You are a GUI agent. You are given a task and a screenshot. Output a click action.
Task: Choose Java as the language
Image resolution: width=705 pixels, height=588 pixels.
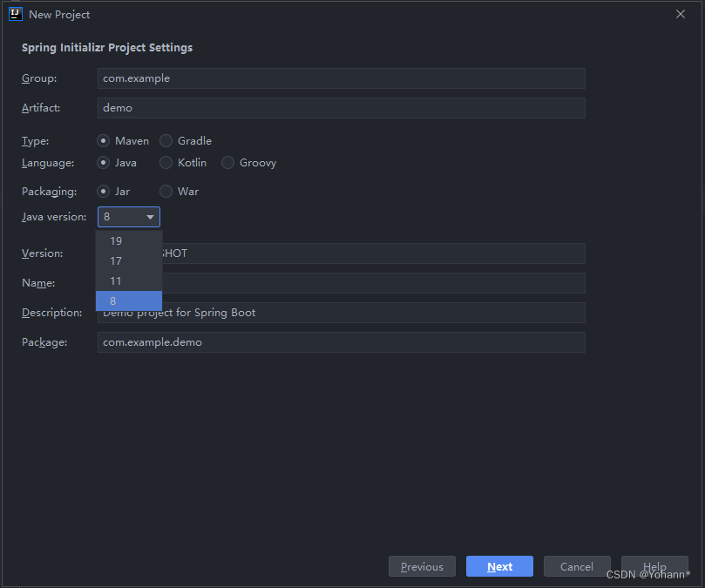pos(117,163)
